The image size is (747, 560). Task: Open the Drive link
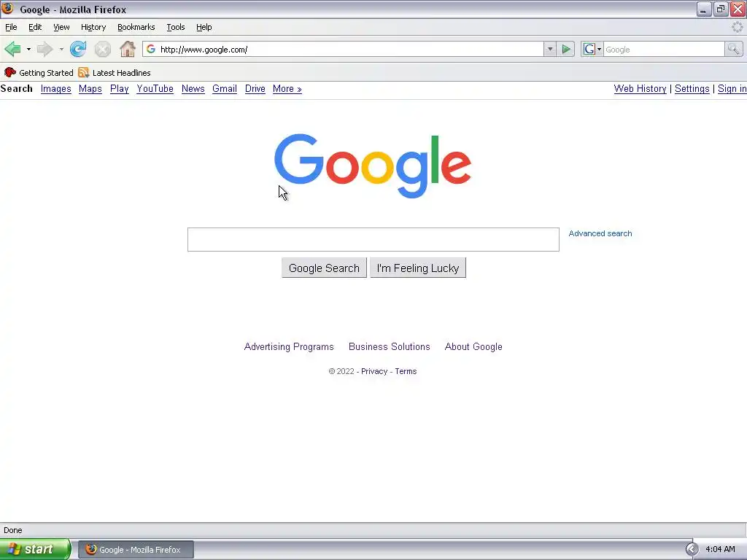point(255,88)
